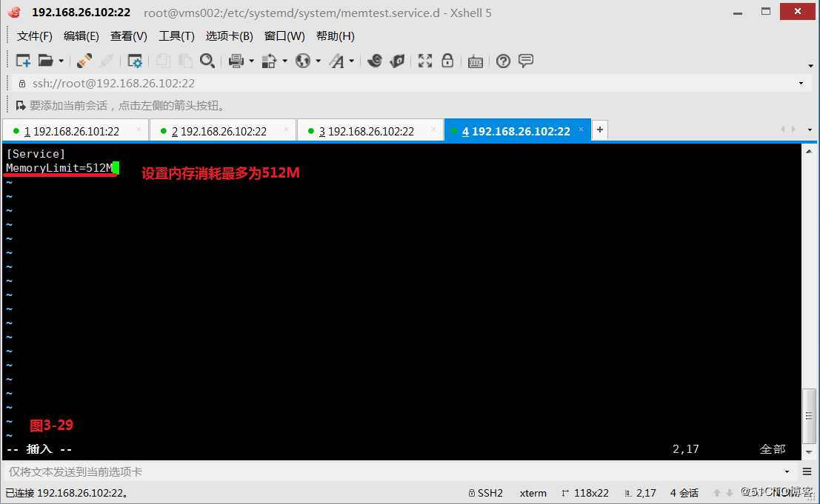
Task: Click the terminal scrollbar thumb
Action: click(809, 416)
